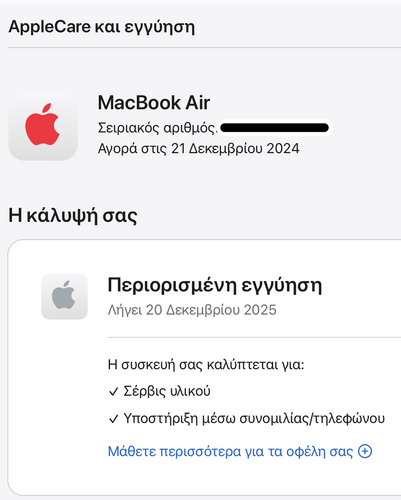Click Η συσκευή σας καλύπτεται για text
The height and width of the screenshot is (500, 401).
206,365
